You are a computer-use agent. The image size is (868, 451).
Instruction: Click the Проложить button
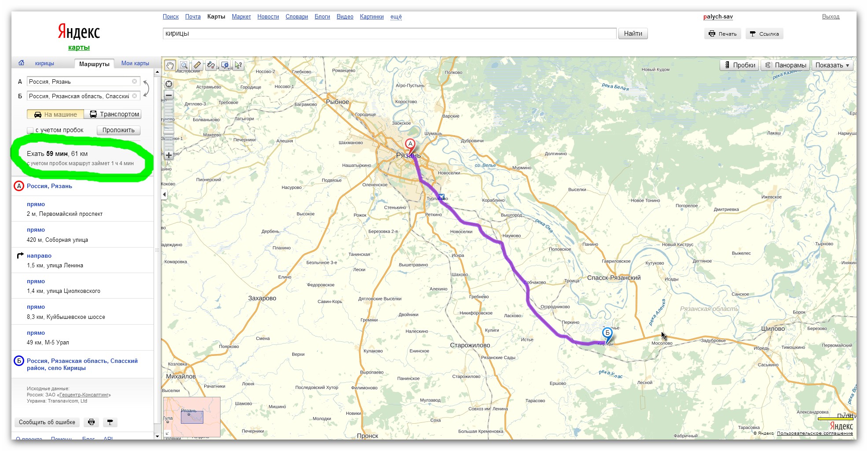pyautogui.click(x=118, y=130)
